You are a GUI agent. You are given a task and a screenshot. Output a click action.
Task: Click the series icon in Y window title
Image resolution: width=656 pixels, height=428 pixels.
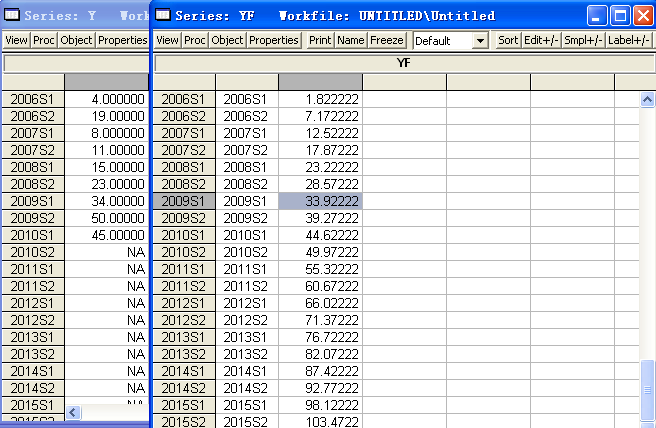click(x=11, y=15)
